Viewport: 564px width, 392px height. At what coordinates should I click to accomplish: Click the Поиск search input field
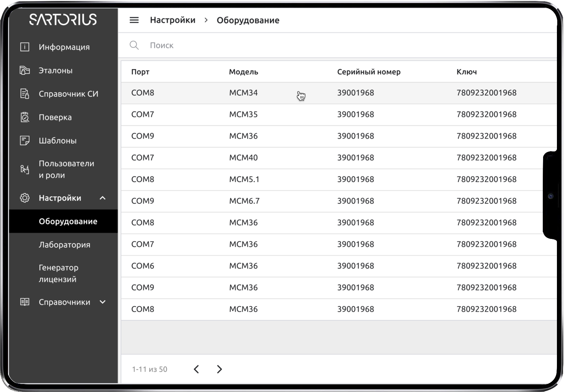click(x=290, y=45)
